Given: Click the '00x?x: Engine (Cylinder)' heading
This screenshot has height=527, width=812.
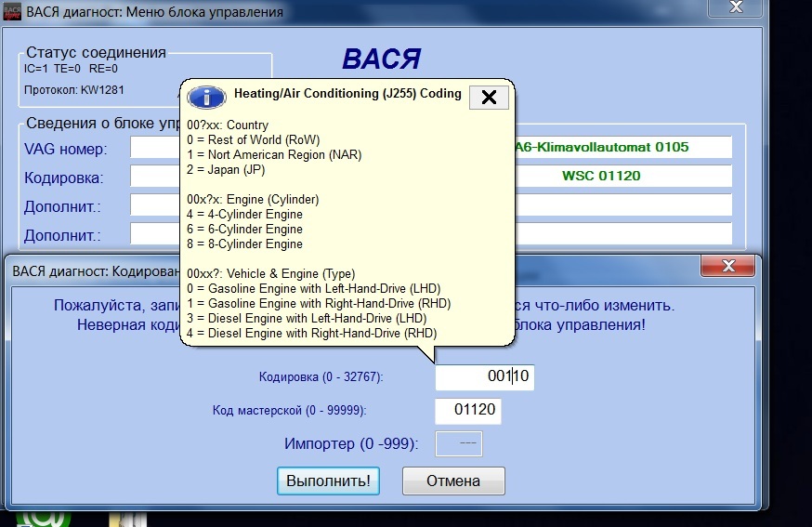Looking at the screenshot, I should [x=253, y=200].
